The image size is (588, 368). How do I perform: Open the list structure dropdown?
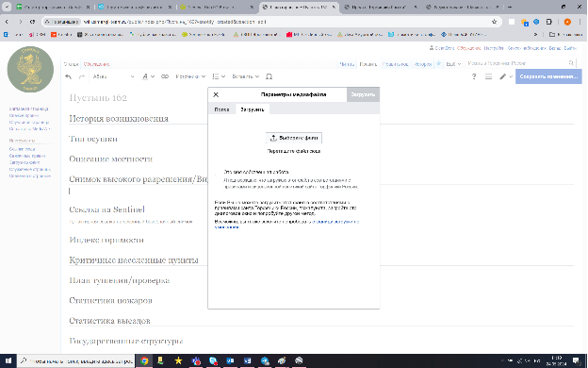pos(219,76)
